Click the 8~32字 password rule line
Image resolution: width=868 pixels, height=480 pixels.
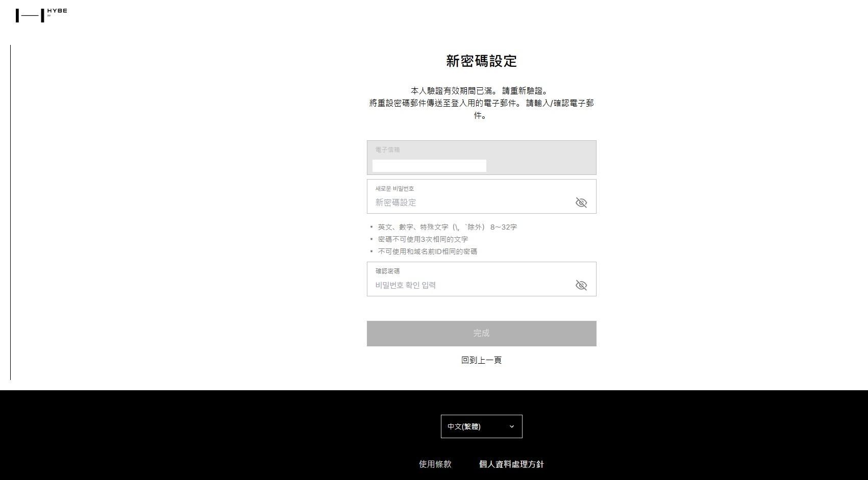[448, 227]
